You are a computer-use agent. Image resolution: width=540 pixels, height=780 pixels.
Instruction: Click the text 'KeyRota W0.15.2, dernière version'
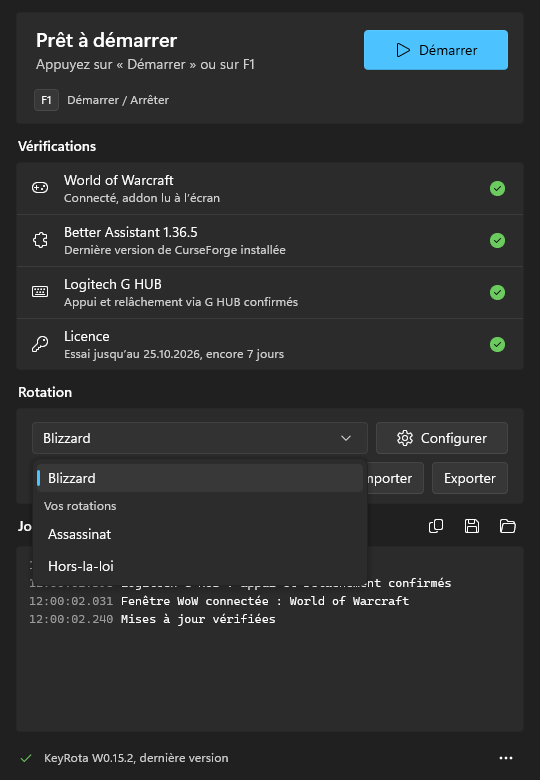[x=136, y=758]
